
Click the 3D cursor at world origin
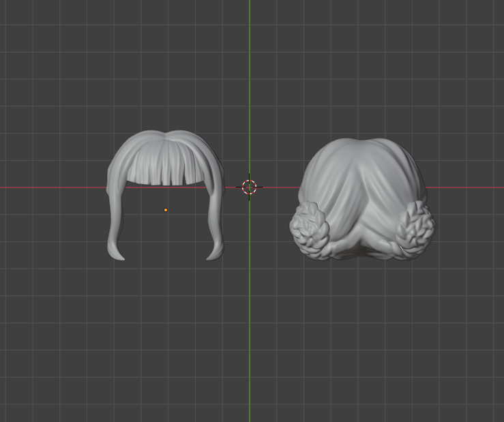250,187
